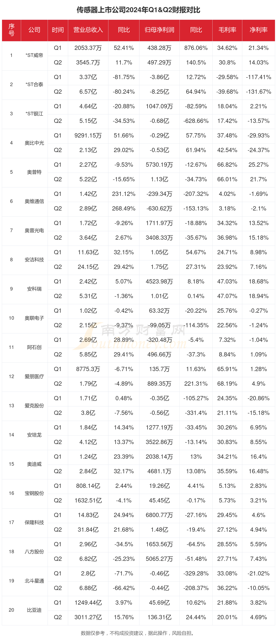
Task: Select *ST威帝 Q1 profit growth 876.06%
Action: click(x=196, y=48)
